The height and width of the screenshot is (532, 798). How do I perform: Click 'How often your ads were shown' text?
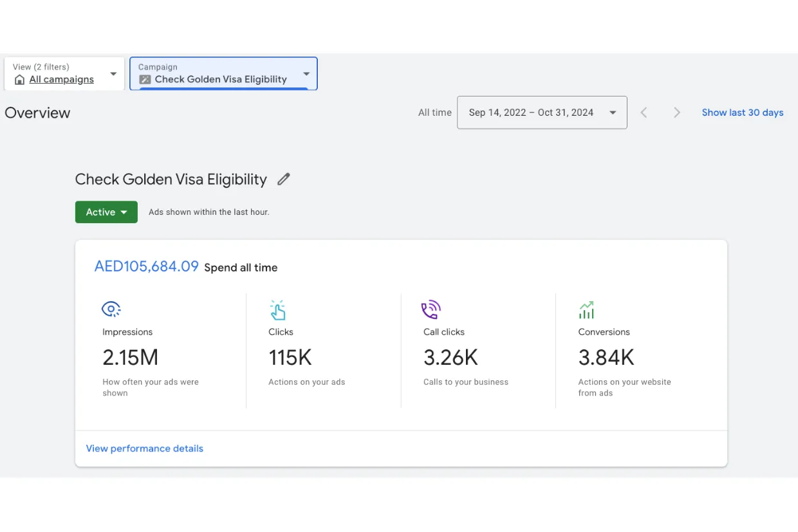coord(151,387)
